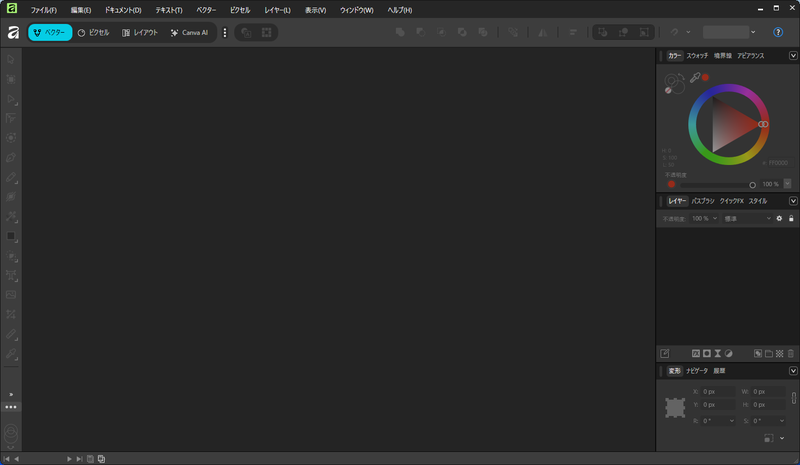The height and width of the screenshot is (465, 800).
Task: Click the mask layer icon
Action: tap(707, 353)
